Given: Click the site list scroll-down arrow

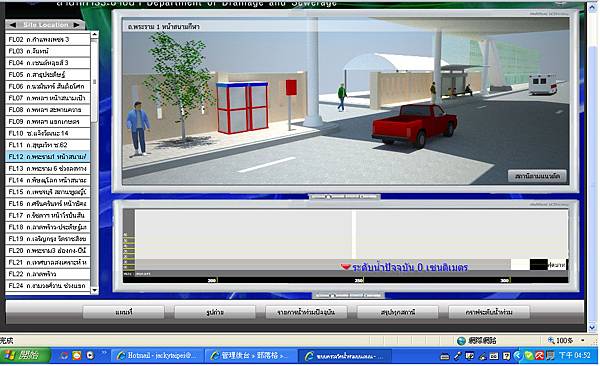Looking at the screenshot, I should pos(95,290).
